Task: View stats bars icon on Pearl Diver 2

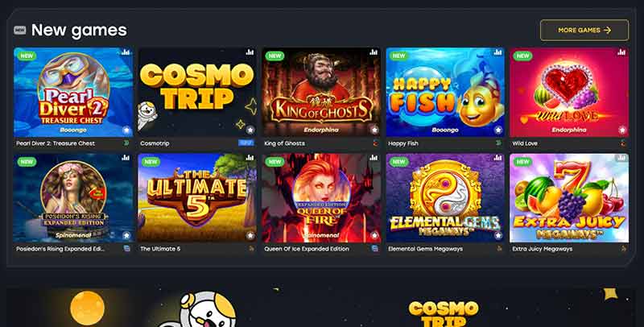Action: click(126, 52)
